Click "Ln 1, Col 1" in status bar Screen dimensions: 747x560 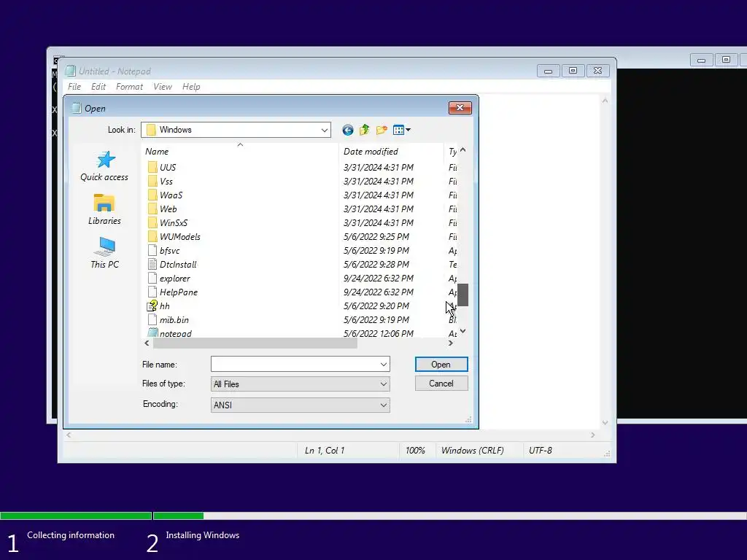coord(325,451)
